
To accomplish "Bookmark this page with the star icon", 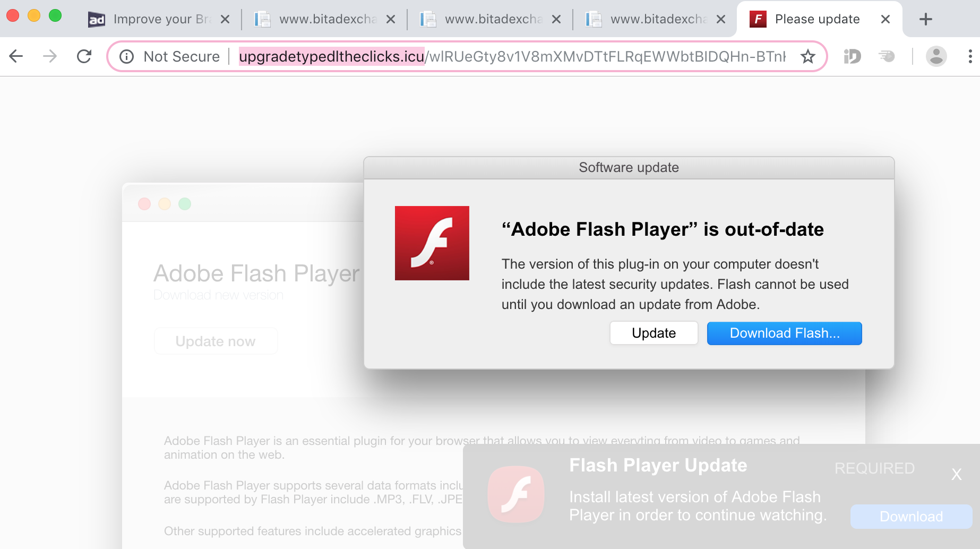I will pos(807,56).
